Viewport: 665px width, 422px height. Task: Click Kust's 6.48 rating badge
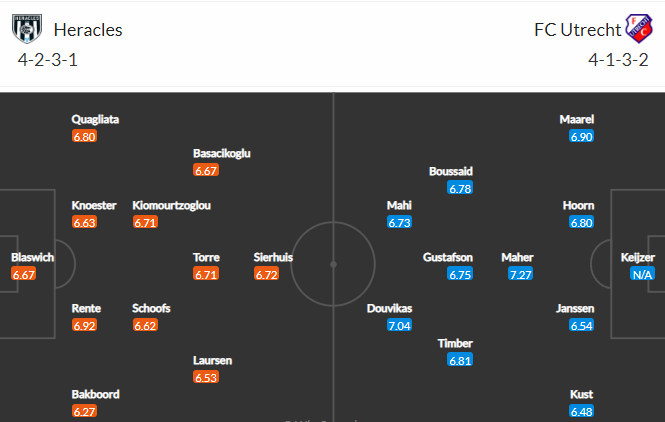coord(581,411)
